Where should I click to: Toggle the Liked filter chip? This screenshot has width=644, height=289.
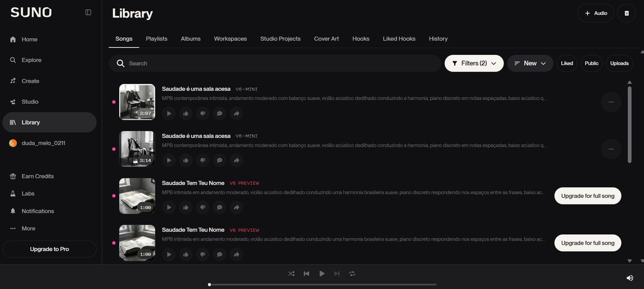[x=567, y=63]
